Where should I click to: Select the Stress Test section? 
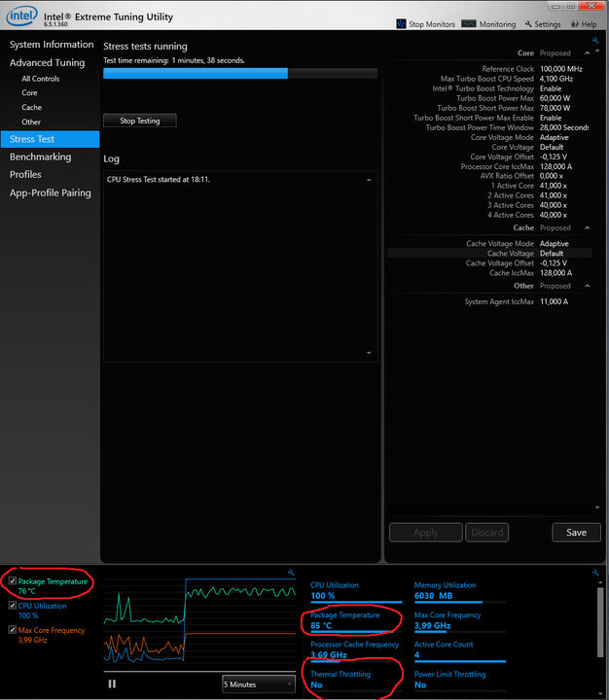pos(50,139)
